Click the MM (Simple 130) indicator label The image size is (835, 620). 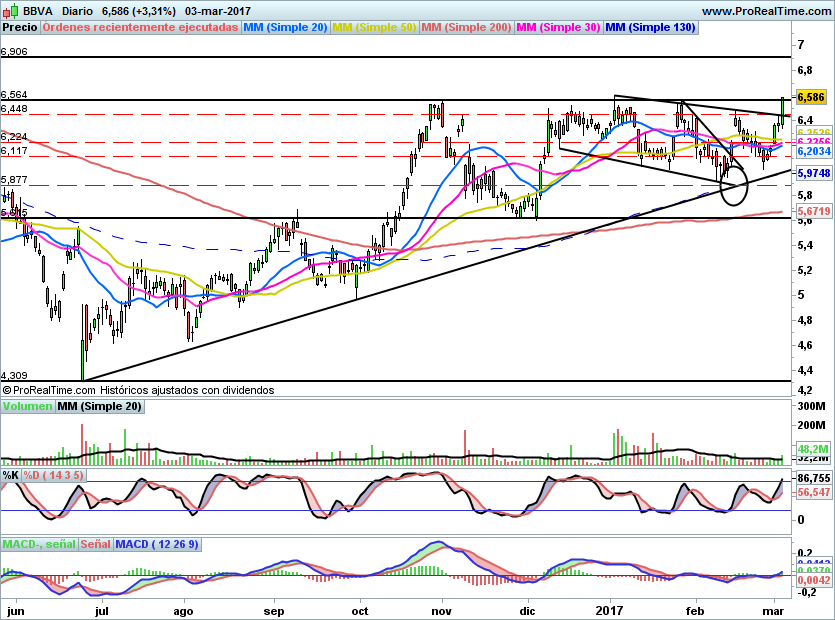coord(650,28)
